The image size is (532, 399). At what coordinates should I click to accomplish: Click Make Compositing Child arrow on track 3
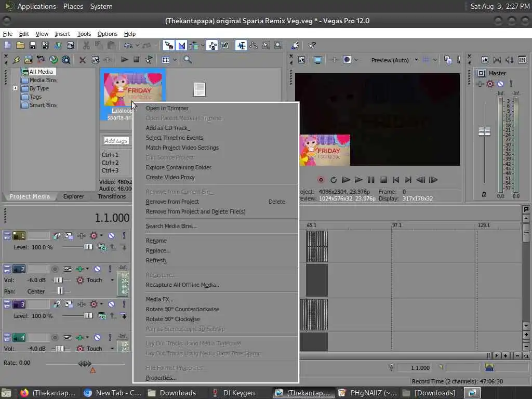pos(124,316)
